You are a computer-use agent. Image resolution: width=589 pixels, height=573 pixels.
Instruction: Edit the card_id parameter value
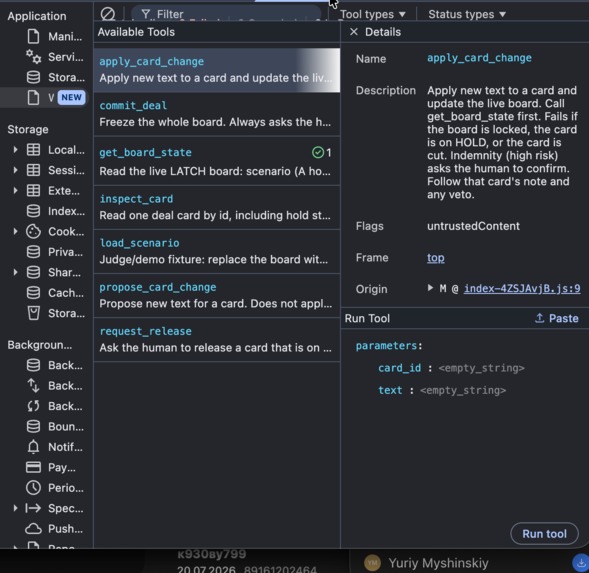coord(482,368)
